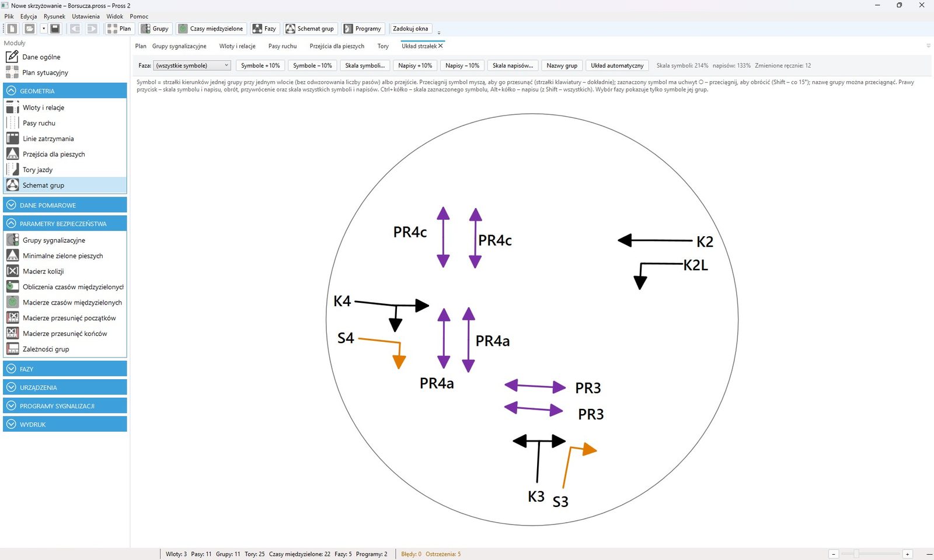This screenshot has width=934, height=560.
Task: Close the Układ strzałek tab
Action: [x=441, y=45]
